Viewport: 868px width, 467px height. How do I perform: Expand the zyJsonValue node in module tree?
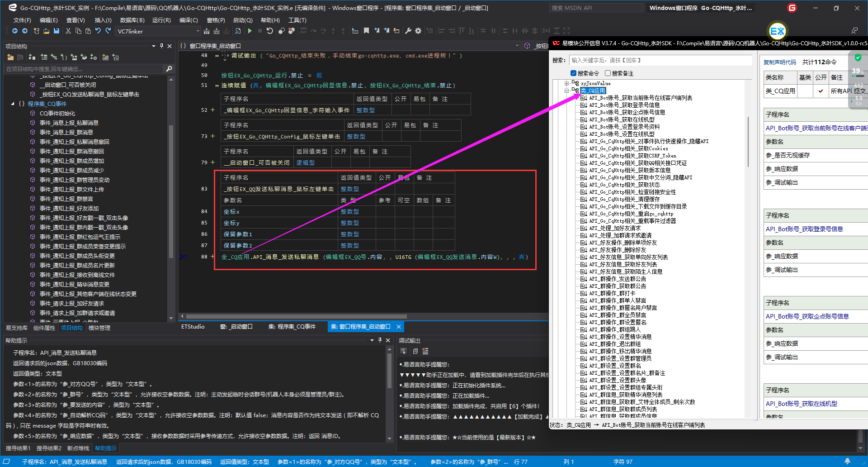pyautogui.click(x=566, y=83)
